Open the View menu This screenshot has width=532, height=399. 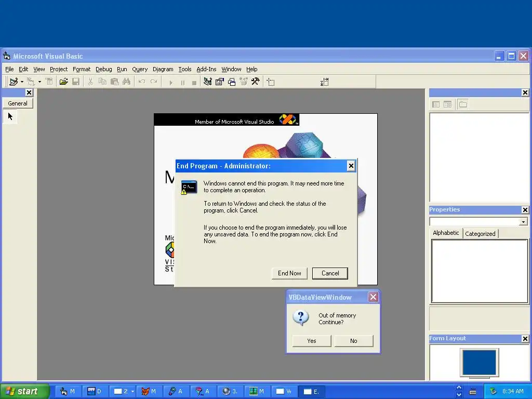coord(39,69)
